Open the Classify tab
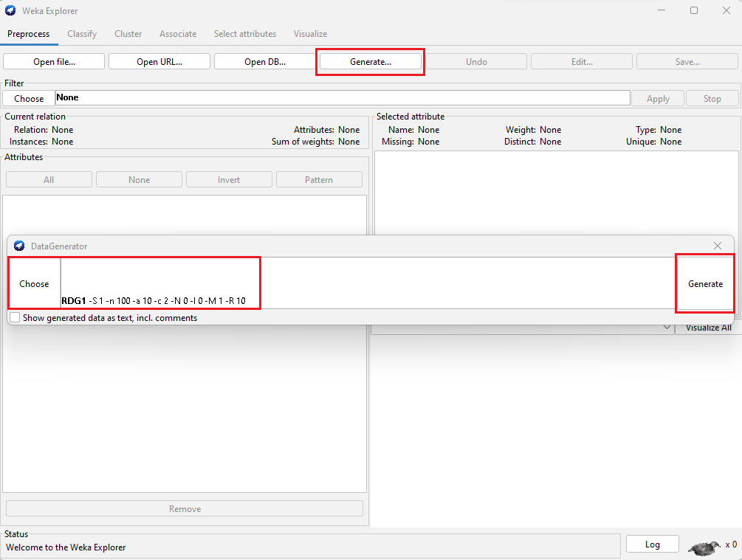 pyautogui.click(x=82, y=34)
